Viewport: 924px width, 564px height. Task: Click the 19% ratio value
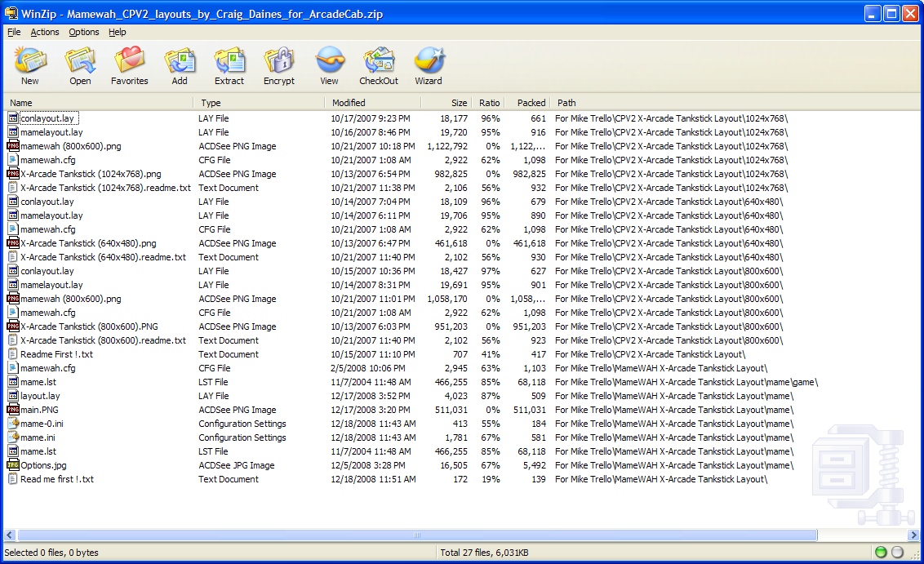tap(489, 479)
